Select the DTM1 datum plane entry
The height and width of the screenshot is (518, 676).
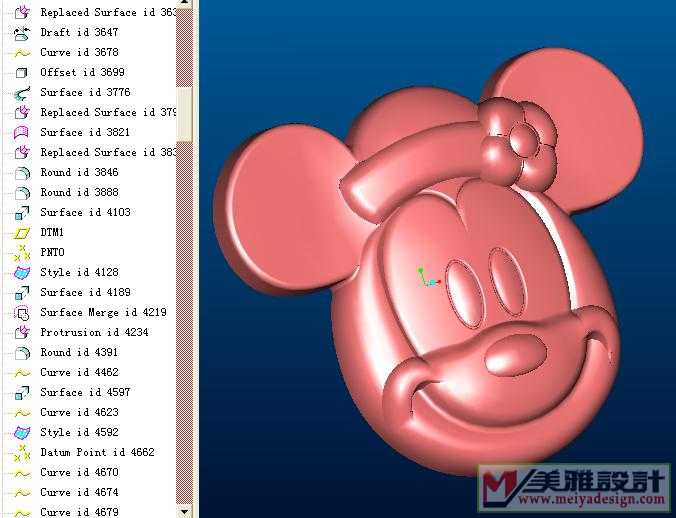tap(52, 233)
